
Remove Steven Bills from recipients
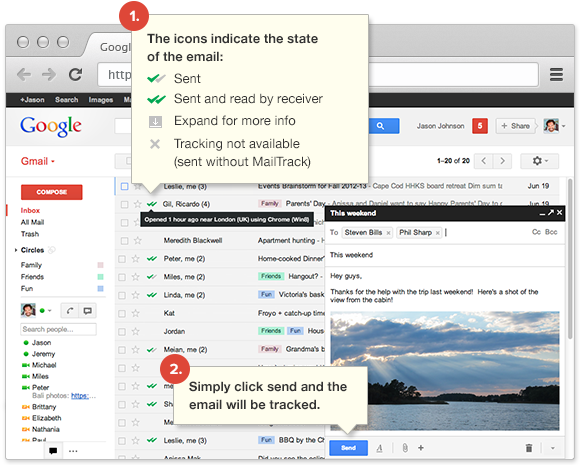tap(388, 233)
